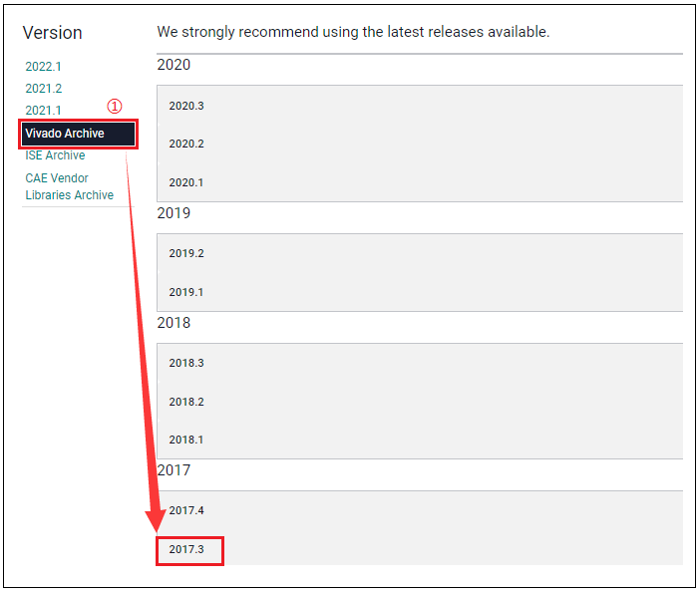This screenshot has height=593, width=700.
Task: Click the 2017 year heading
Action: [x=174, y=470]
